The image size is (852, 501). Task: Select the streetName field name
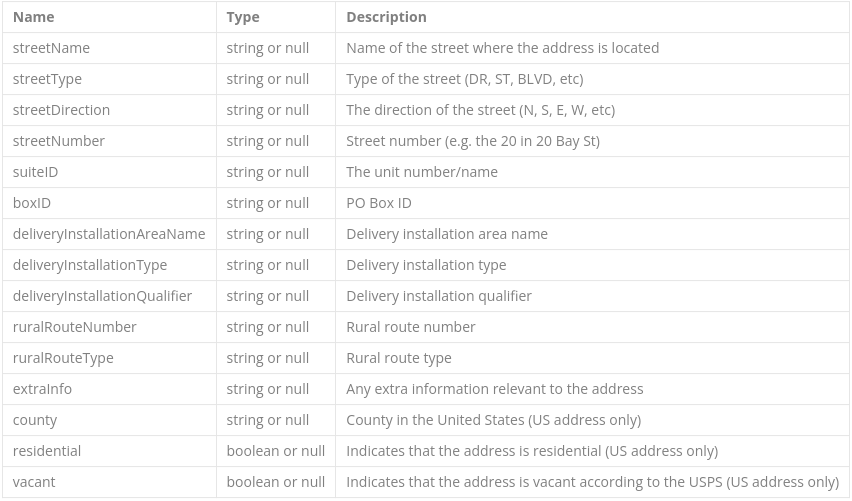coord(51,48)
